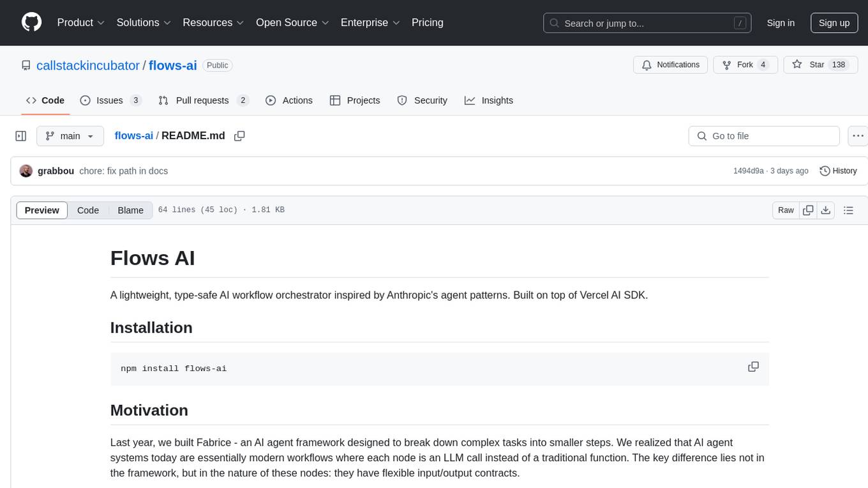
Task: Click the 'Motivation' heading
Action: (x=149, y=410)
